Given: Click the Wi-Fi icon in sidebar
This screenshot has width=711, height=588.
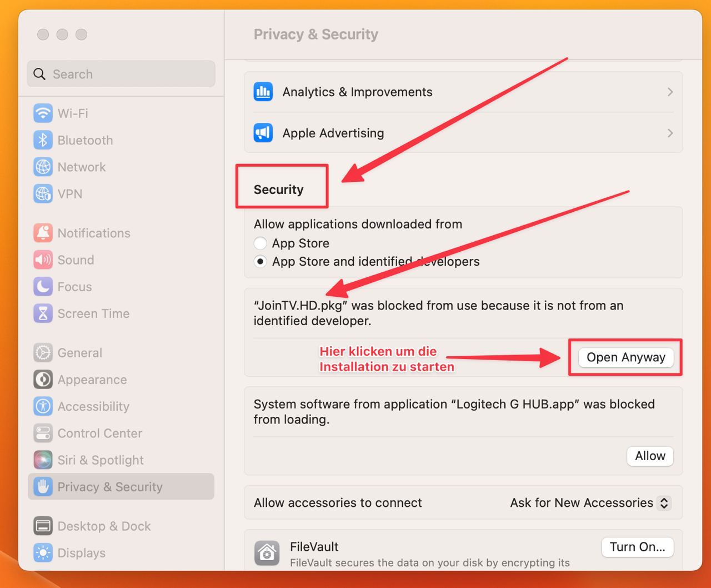Looking at the screenshot, I should 43,113.
